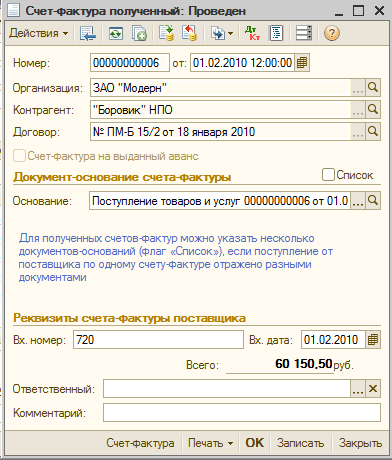The width and height of the screenshot is (392, 460).
Task: Click the post document icon with green arrow
Action: (x=166, y=33)
